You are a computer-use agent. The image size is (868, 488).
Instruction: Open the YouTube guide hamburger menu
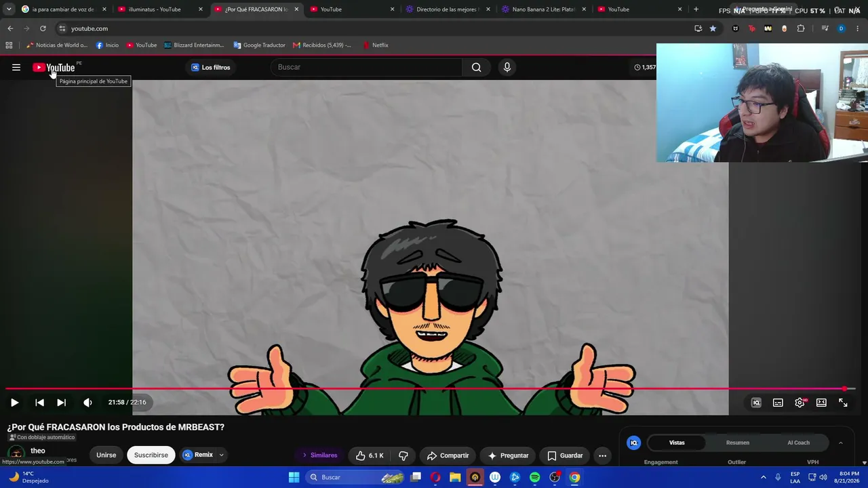point(16,67)
